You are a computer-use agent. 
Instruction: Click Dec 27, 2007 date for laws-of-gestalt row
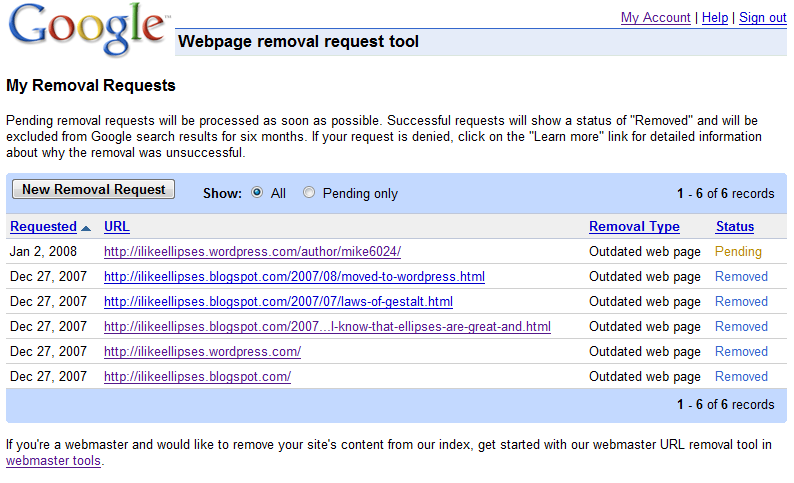49,302
